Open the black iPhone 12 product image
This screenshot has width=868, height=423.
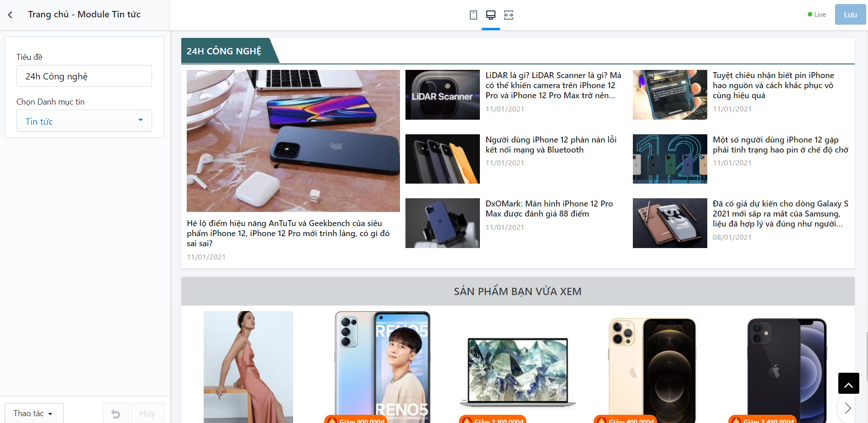tap(787, 370)
